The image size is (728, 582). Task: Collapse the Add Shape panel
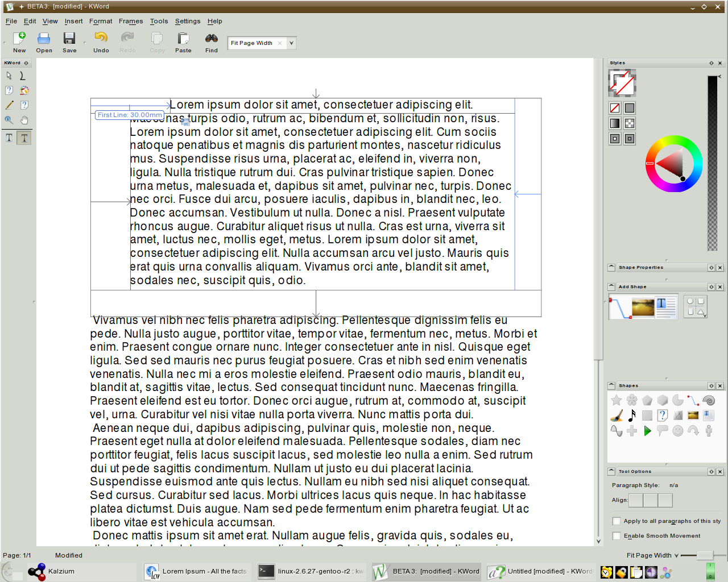[x=611, y=286]
